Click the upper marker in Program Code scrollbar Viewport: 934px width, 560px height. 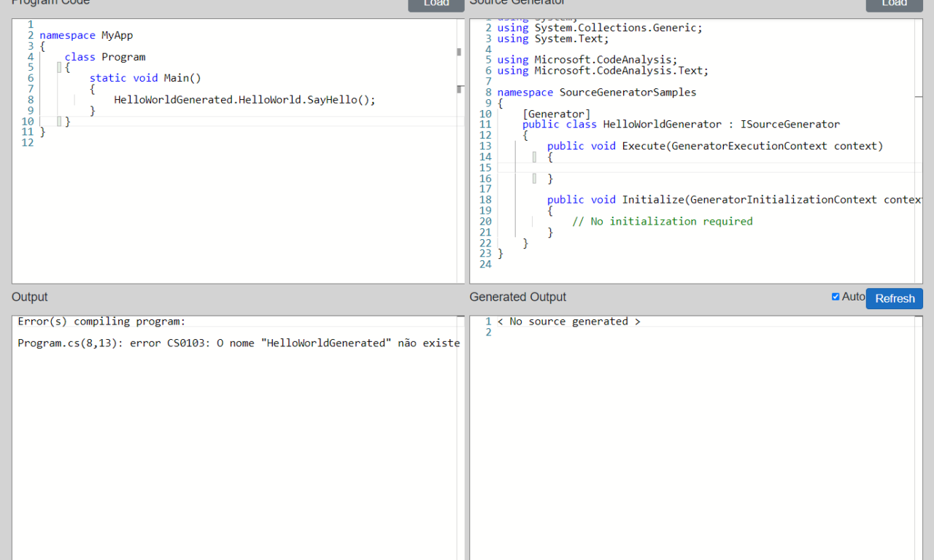[459, 52]
